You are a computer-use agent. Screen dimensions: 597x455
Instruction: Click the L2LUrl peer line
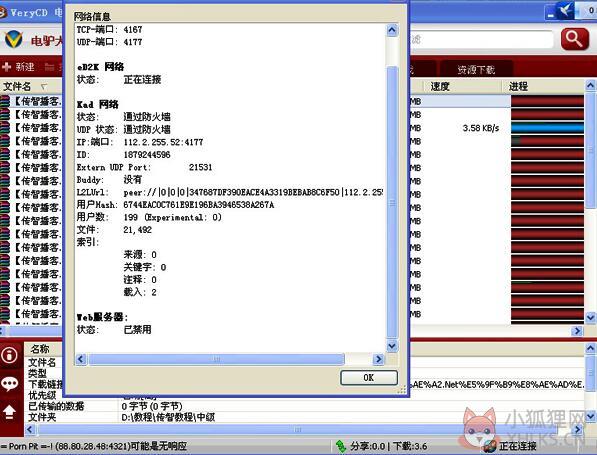coord(230,192)
